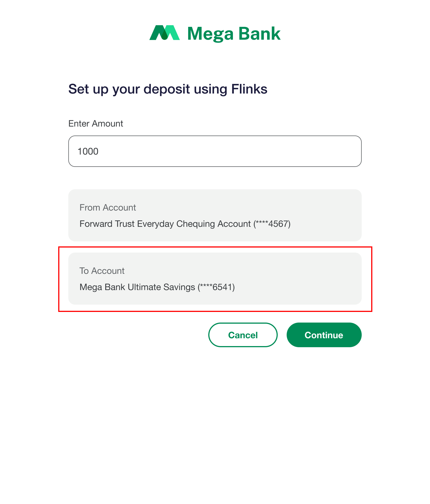The width and height of the screenshot is (430, 504).
Task: Click Forward Trust Everyday Chequing Account name
Action: (x=165, y=224)
